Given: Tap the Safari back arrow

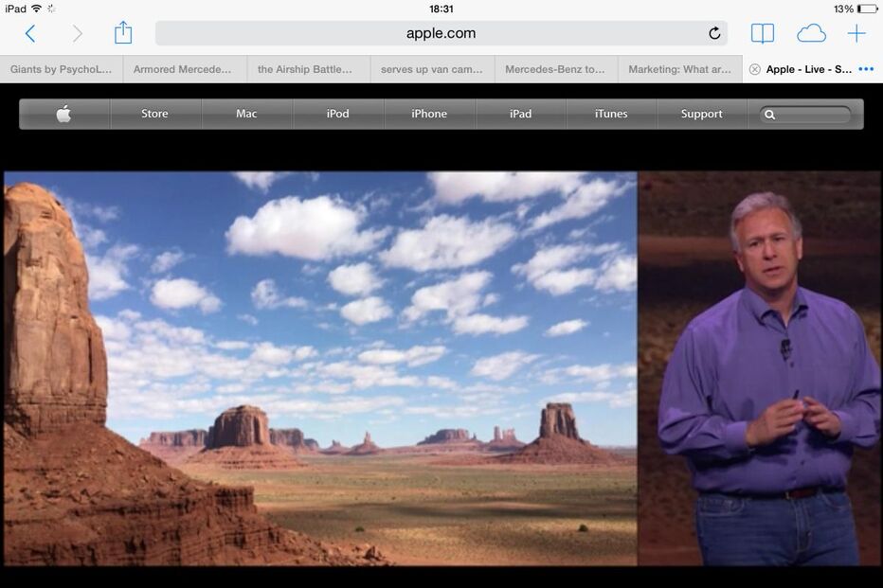Looking at the screenshot, I should [x=29, y=34].
